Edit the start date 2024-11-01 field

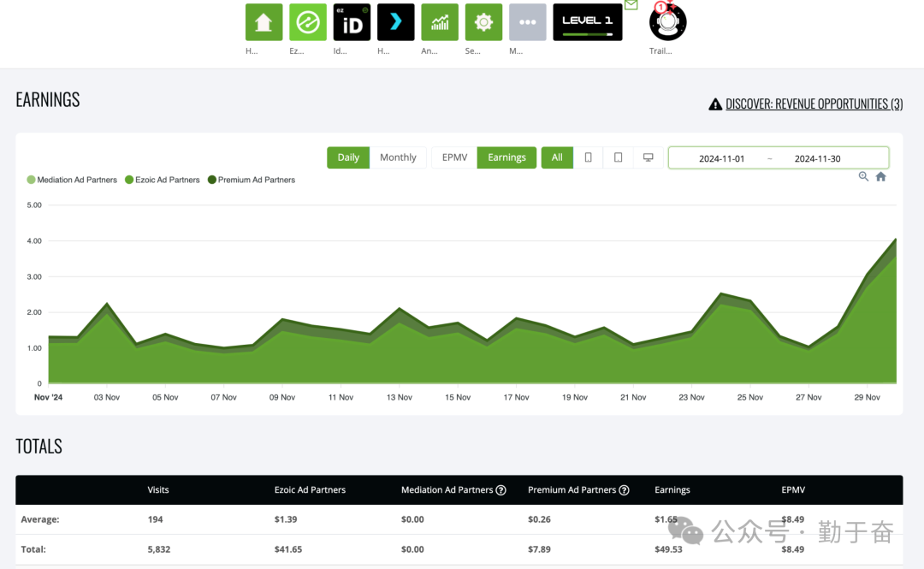tap(721, 158)
